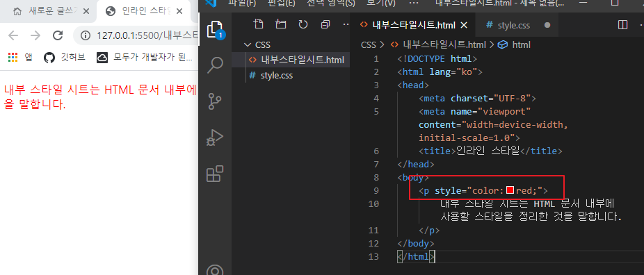Open the Search view in activity bar
644x275 pixels.
[215, 65]
